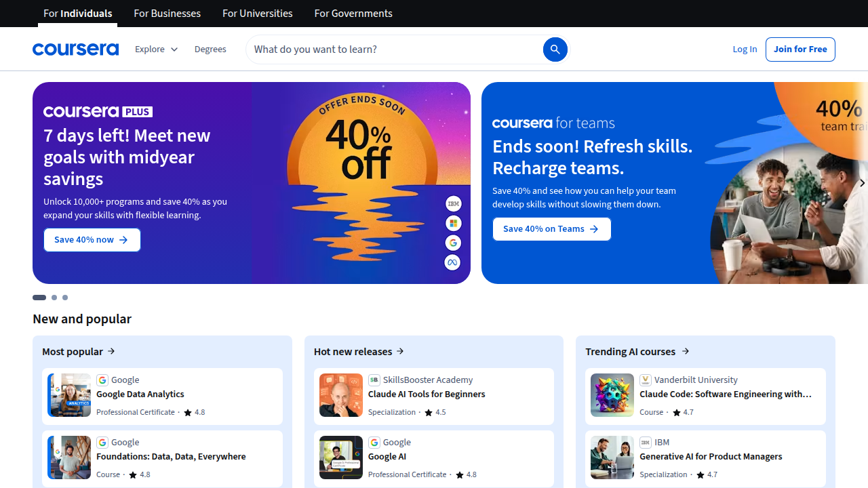Click the Join for Free button
Screen dimensions: 868x488
[x=800, y=49]
